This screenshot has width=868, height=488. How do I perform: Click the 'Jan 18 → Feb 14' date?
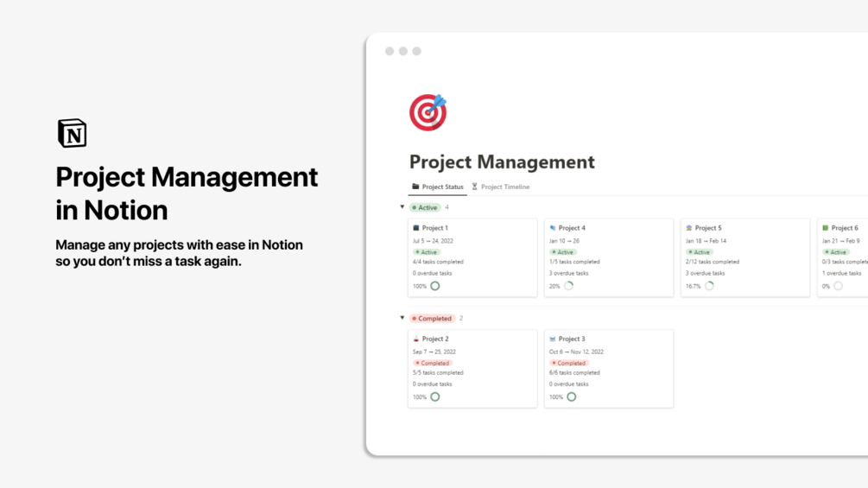tap(706, 241)
